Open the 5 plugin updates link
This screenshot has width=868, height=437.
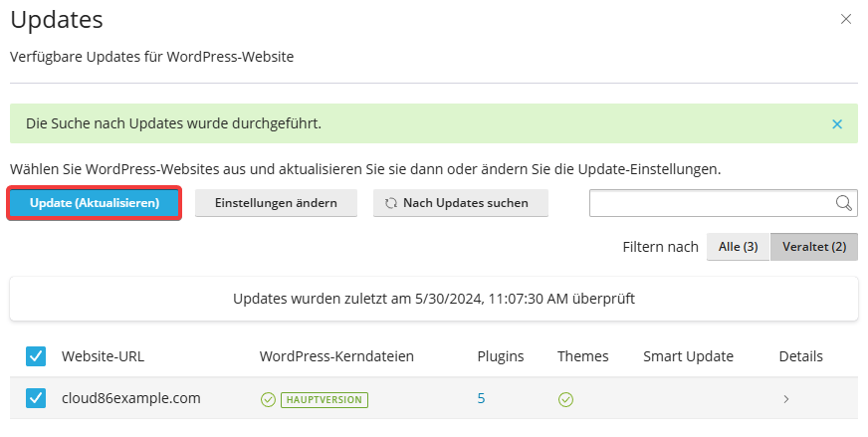pyautogui.click(x=481, y=398)
